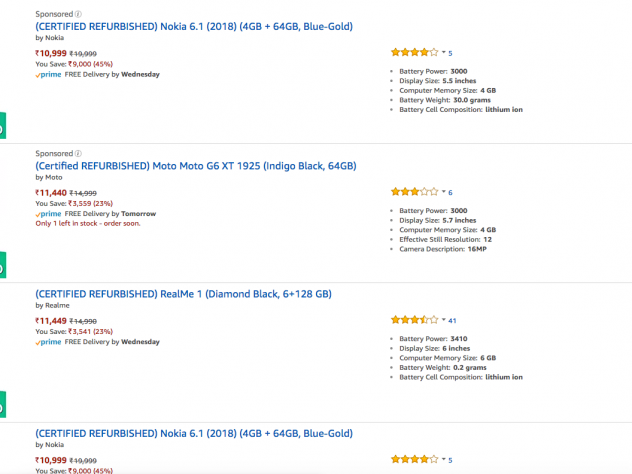View the 41 reviews for RealMe 1

[x=453, y=321]
